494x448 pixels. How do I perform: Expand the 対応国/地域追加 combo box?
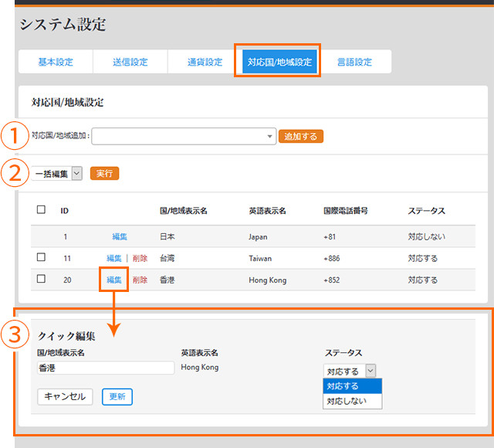point(184,136)
